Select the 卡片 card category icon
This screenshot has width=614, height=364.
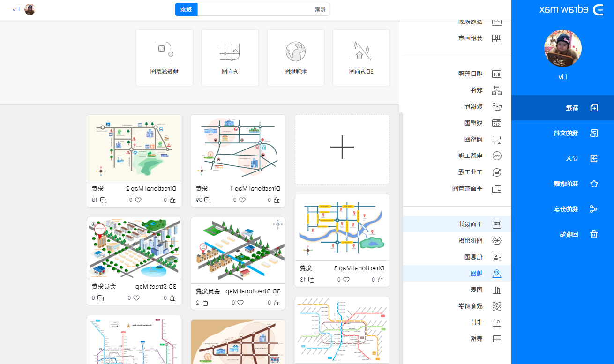497,322
